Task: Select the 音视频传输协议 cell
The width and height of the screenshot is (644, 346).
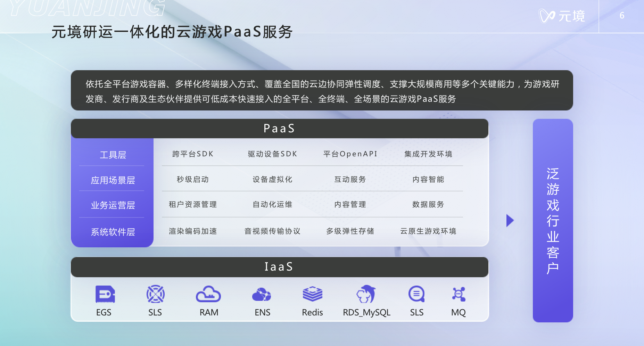Action: click(272, 231)
